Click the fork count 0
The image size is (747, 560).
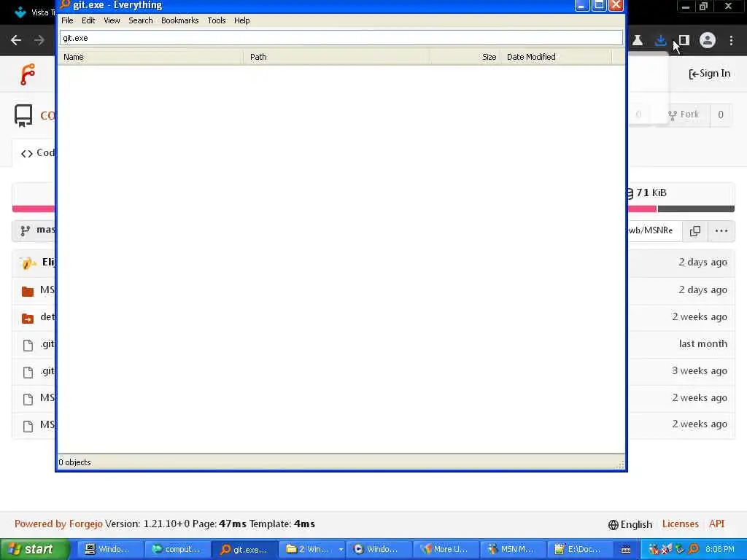(721, 114)
